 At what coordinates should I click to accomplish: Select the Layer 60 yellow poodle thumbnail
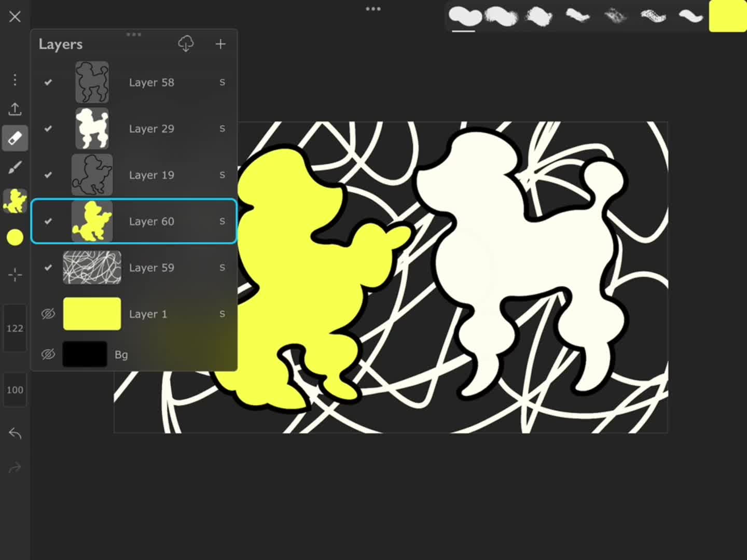pyautogui.click(x=92, y=221)
